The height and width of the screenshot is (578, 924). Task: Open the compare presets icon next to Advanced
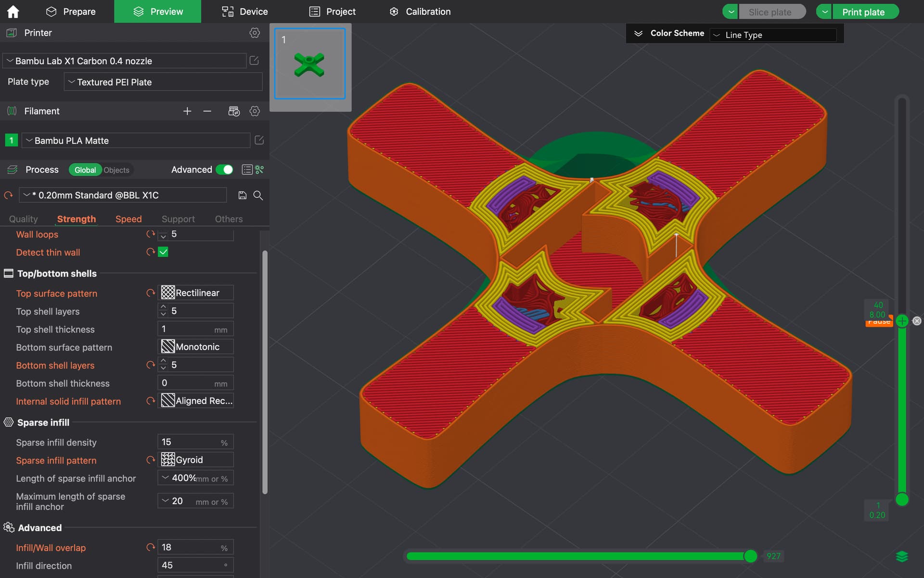tap(260, 170)
